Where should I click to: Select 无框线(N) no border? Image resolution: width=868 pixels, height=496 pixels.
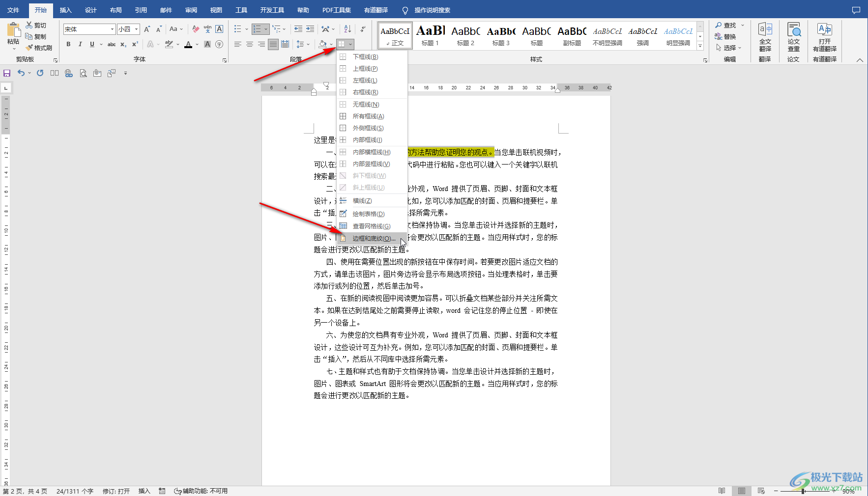tap(372, 104)
